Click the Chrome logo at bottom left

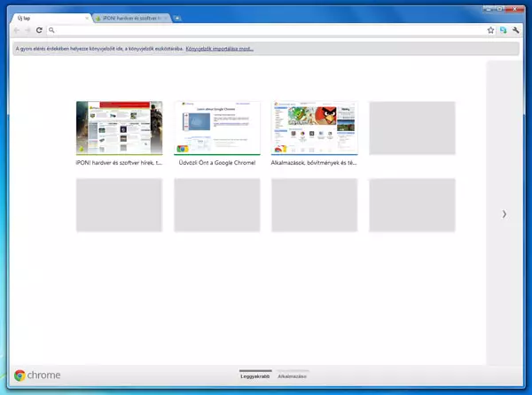click(x=37, y=376)
